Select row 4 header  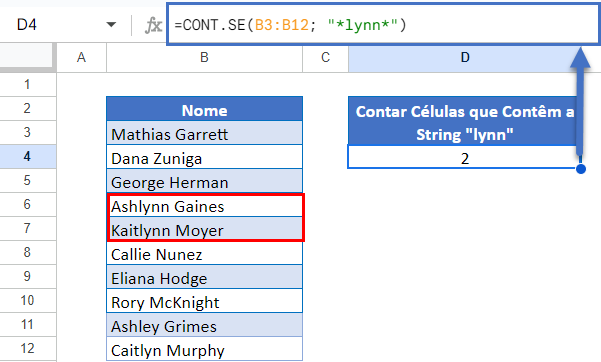(28, 156)
